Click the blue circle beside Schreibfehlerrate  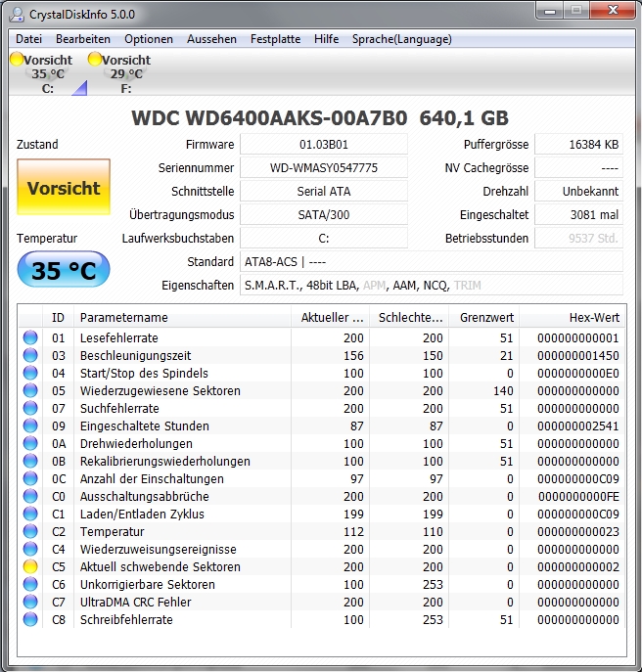[30, 619]
